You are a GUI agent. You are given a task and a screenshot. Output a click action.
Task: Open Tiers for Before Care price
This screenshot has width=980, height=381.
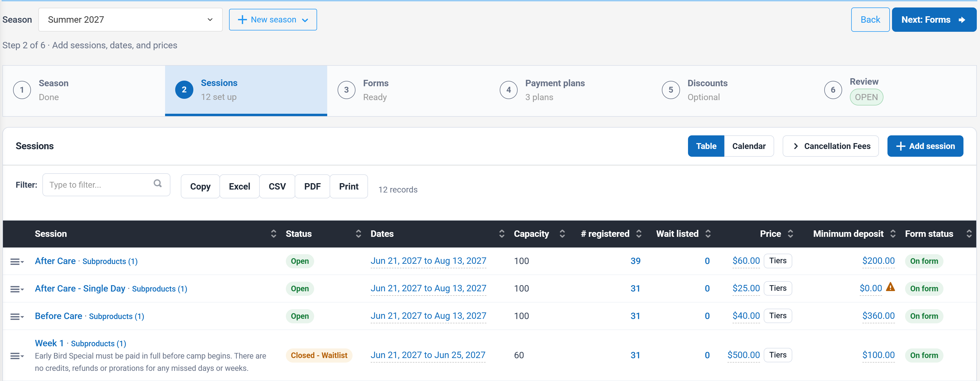778,316
